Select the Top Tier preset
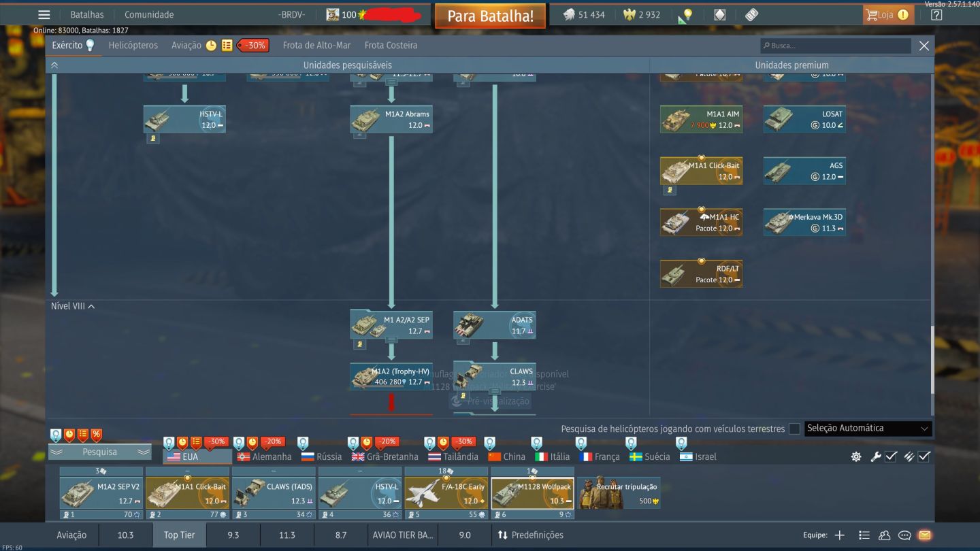This screenshot has width=980, height=551. pos(179,535)
